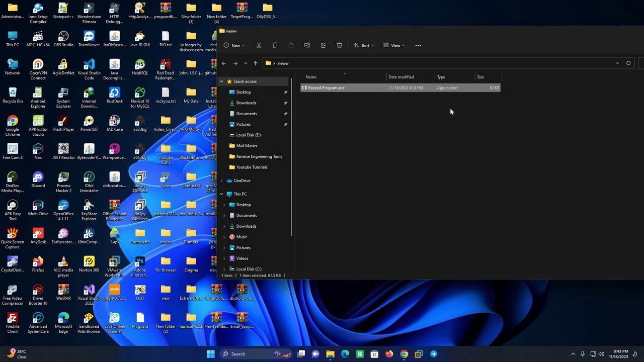The height and width of the screenshot is (362, 644).
Task: Go back with the Explorer back arrow
Action: [x=224, y=63]
